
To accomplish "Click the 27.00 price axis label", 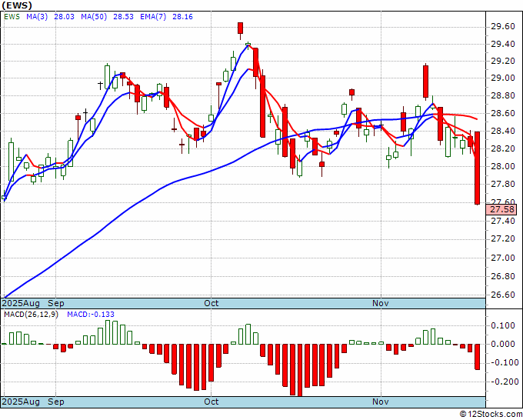I will click(503, 258).
